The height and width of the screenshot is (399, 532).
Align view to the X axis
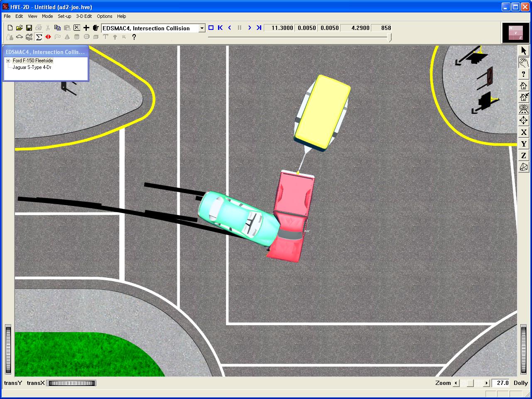click(524, 132)
